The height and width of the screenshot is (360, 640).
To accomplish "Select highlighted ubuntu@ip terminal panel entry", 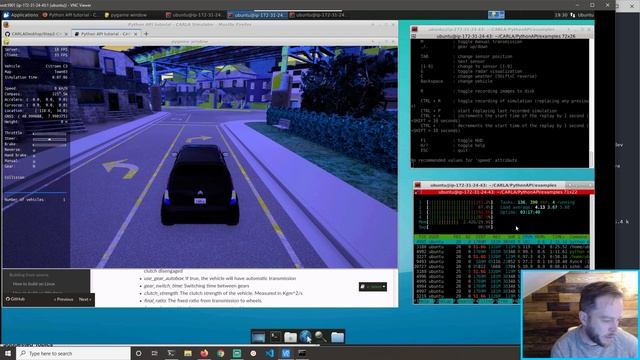I will 256,15.
